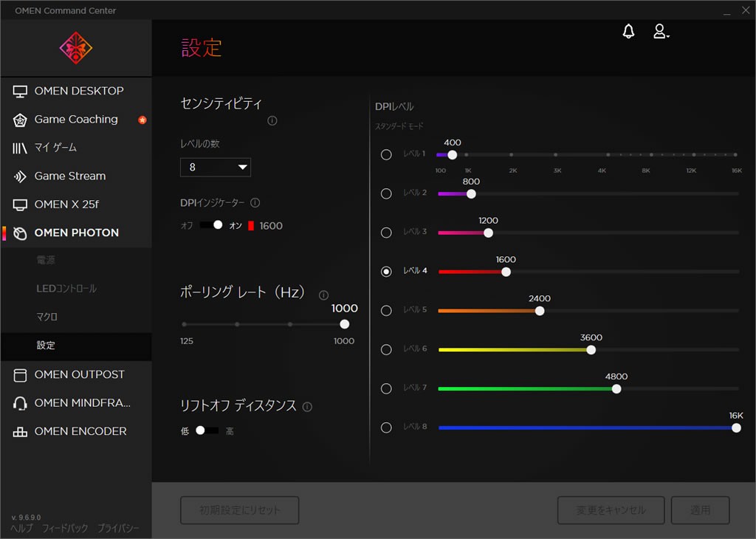Select the レベル 3 radio button
Image resolution: width=756 pixels, height=539 pixels.
pos(386,233)
